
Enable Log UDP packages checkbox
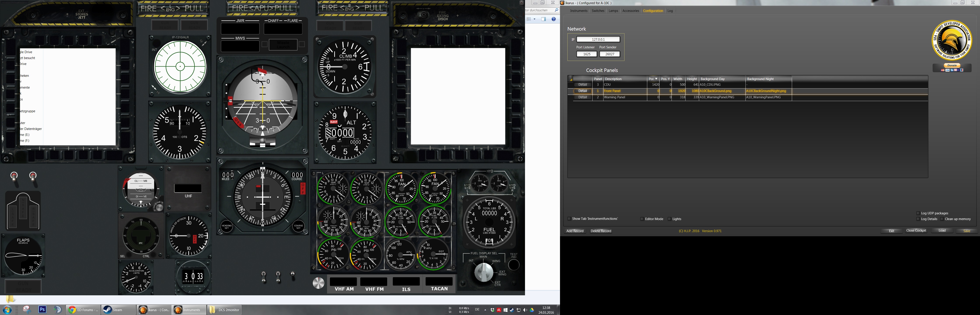click(x=918, y=213)
